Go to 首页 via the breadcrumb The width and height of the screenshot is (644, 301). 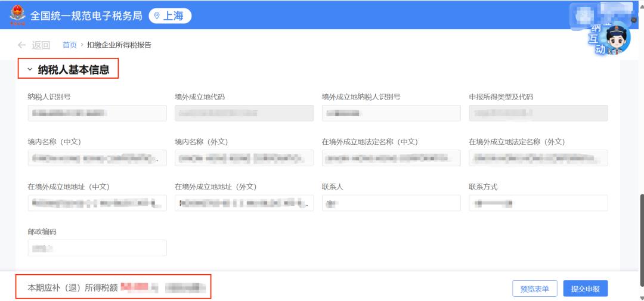(70, 45)
